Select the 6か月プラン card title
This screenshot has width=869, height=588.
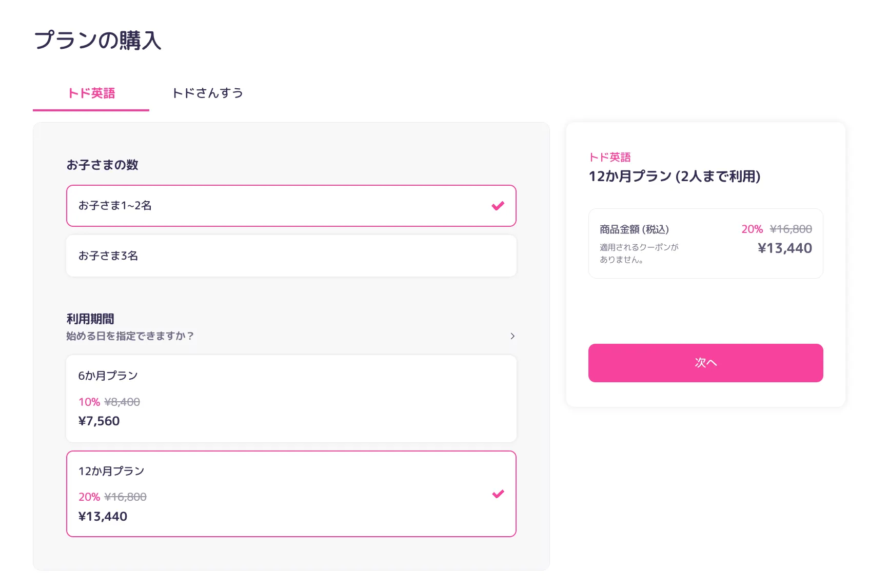(108, 376)
